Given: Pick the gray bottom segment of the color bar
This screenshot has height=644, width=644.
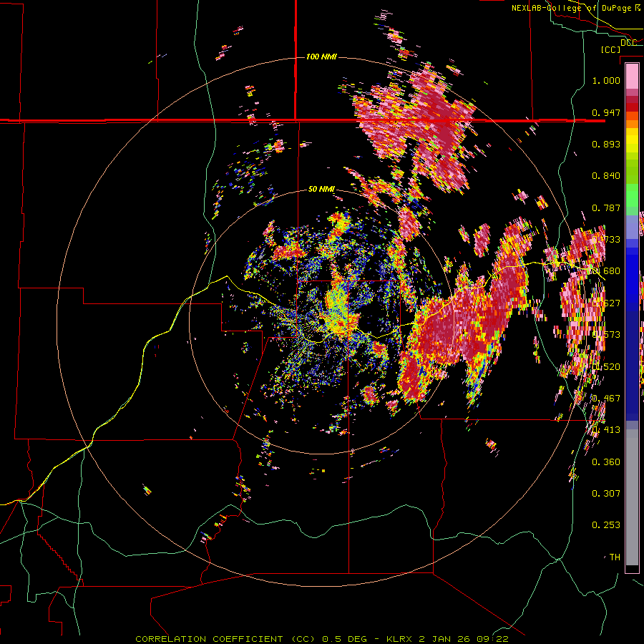Looking at the screenshot, I should click(x=632, y=497).
